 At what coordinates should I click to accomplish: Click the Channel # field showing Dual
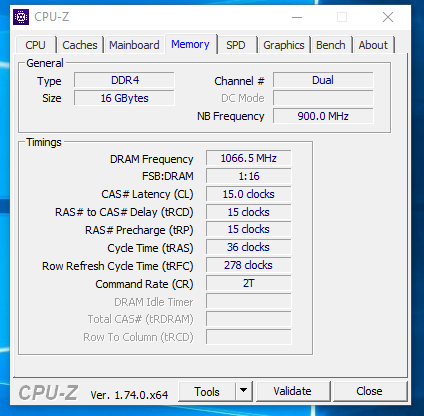point(323,80)
